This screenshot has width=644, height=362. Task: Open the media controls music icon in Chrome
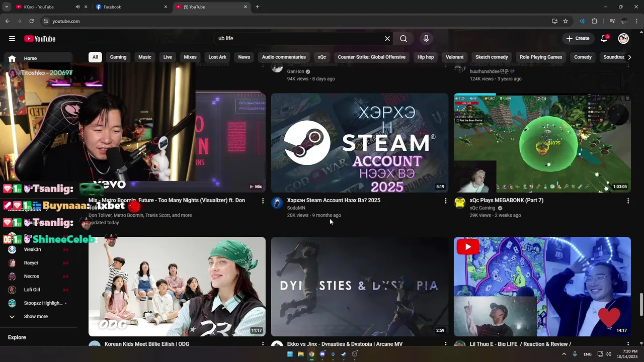(612, 21)
